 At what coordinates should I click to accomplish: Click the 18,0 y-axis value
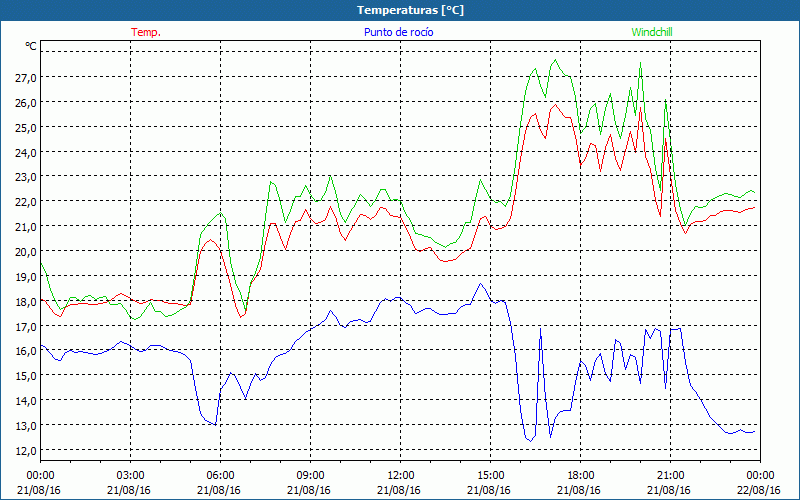pyautogui.click(x=25, y=302)
